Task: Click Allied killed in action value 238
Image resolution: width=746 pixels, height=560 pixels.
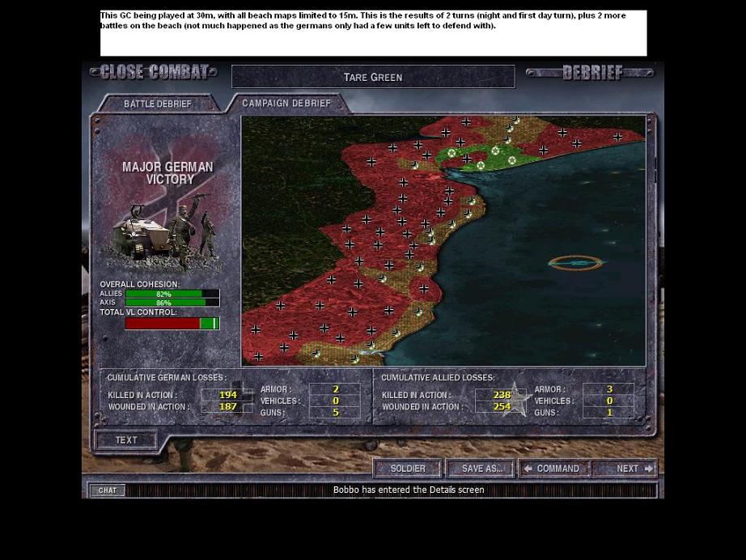Action: coord(502,395)
